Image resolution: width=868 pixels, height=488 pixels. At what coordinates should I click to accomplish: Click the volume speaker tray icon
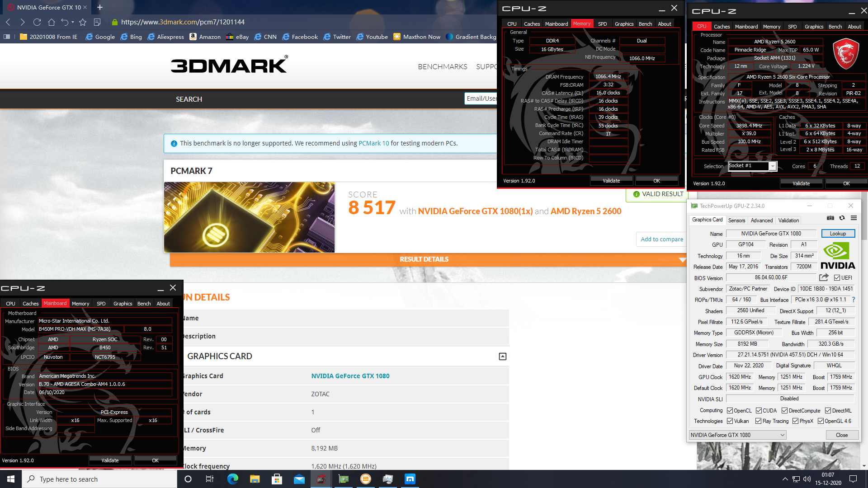(x=807, y=479)
